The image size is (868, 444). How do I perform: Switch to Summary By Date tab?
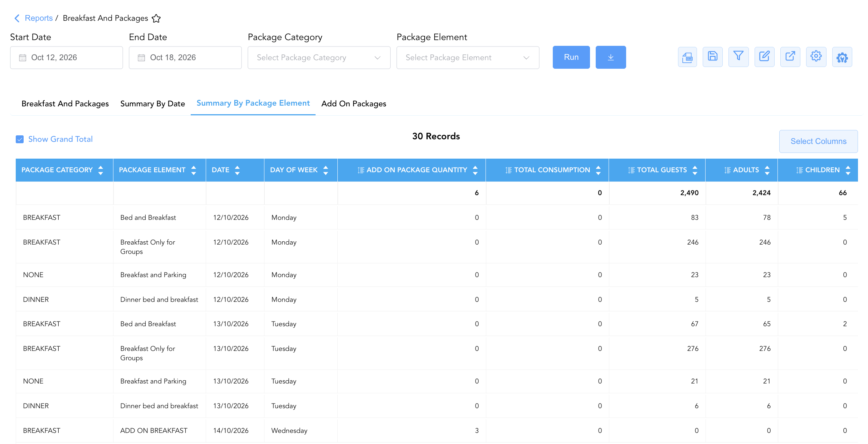153,104
